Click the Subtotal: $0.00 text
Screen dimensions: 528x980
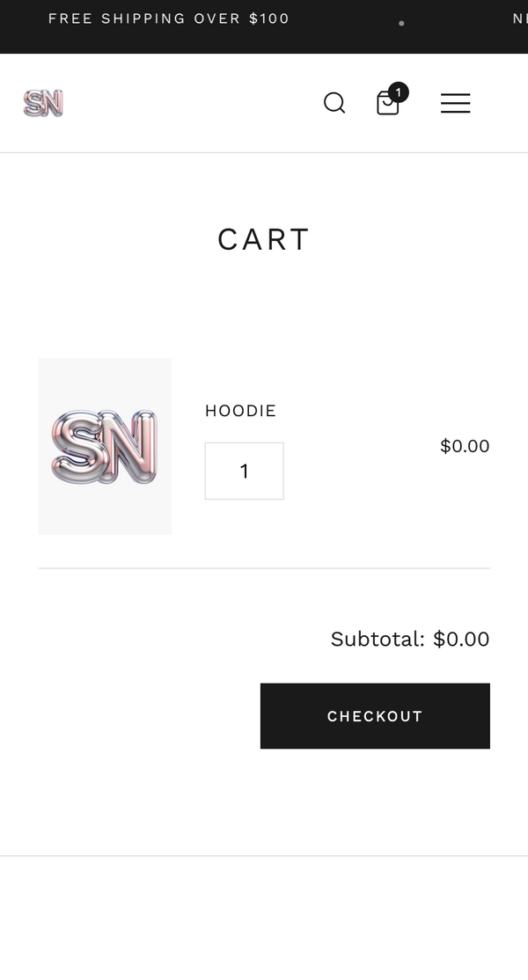pos(409,639)
